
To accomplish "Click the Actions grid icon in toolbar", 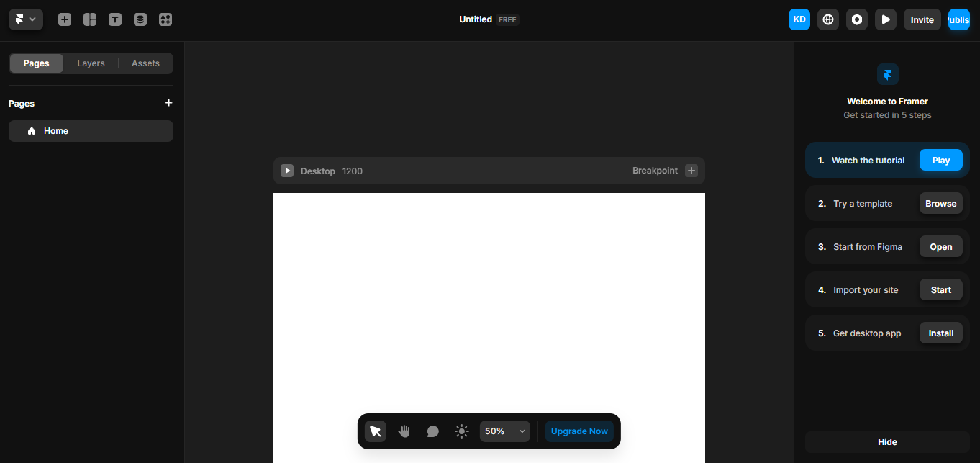I will click(165, 19).
